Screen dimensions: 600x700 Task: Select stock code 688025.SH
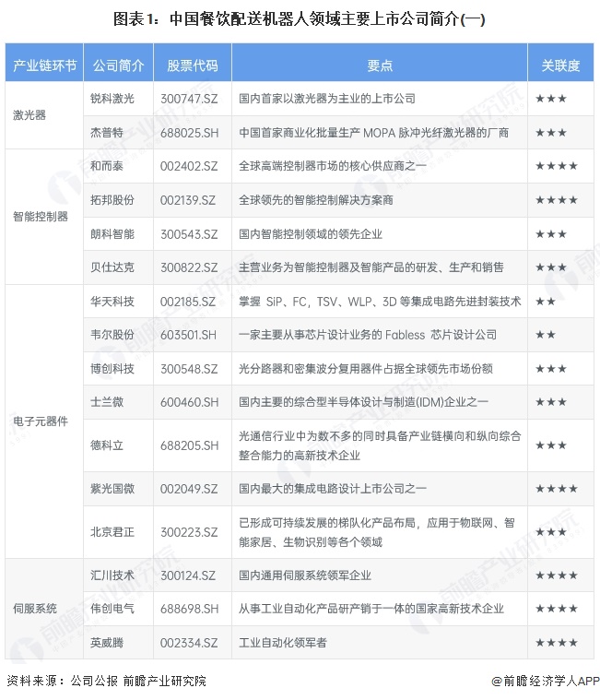(190, 133)
